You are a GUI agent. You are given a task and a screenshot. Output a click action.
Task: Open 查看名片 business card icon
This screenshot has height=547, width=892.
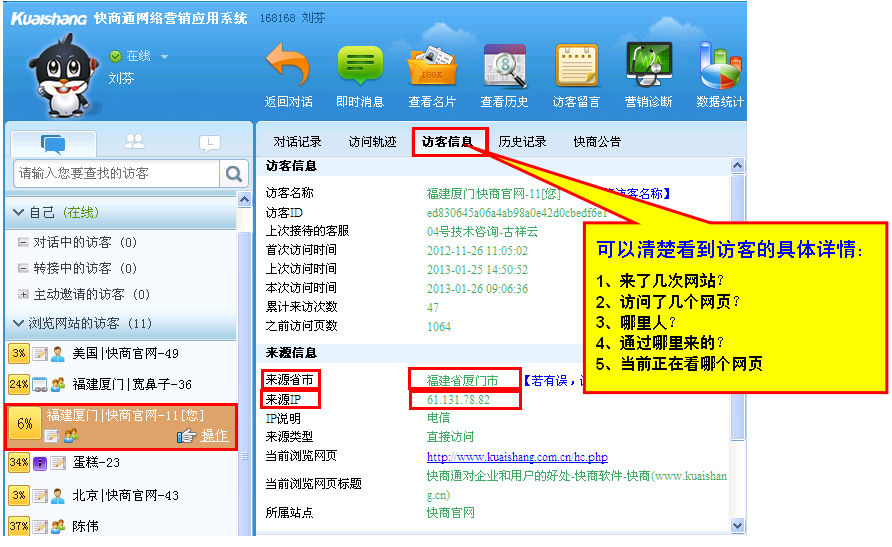click(x=432, y=66)
